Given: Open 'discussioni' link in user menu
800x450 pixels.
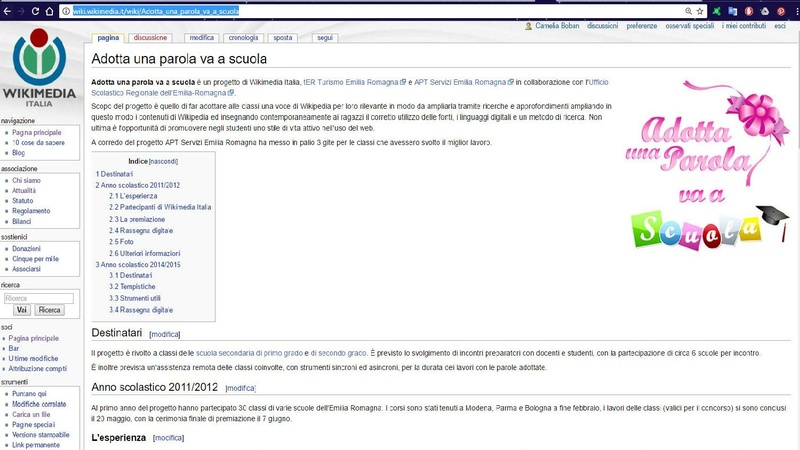Looking at the screenshot, I should click(x=603, y=26).
